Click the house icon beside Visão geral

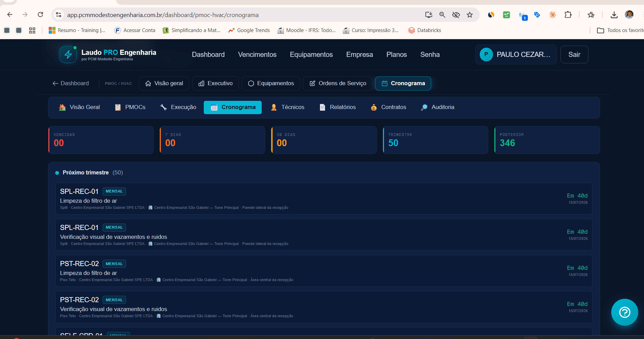coord(148,83)
